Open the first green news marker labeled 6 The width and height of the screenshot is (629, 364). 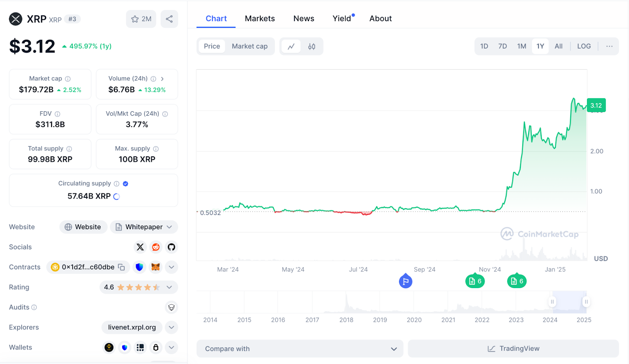(475, 281)
